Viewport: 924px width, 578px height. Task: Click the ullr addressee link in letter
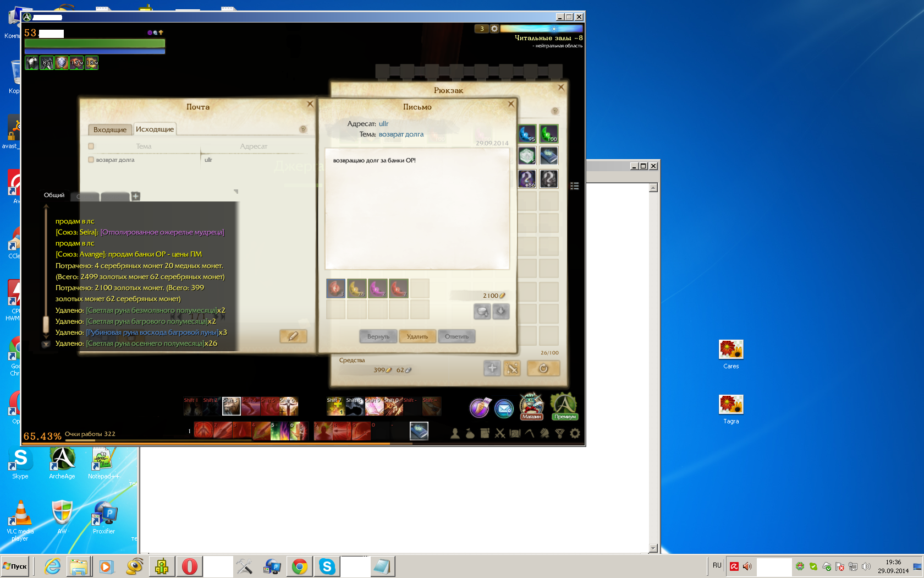pyautogui.click(x=383, y=124)
